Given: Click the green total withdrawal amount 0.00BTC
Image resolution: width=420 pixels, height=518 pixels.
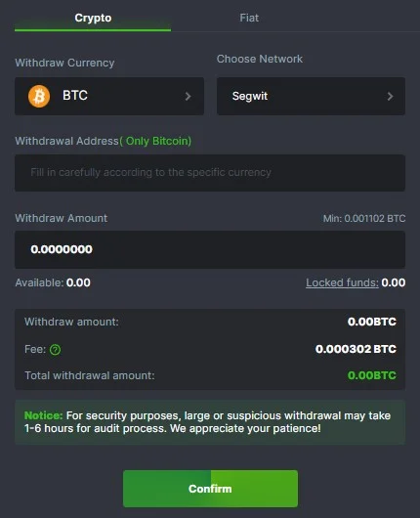Looking at the screenshot, I should (x=372, y=375).
